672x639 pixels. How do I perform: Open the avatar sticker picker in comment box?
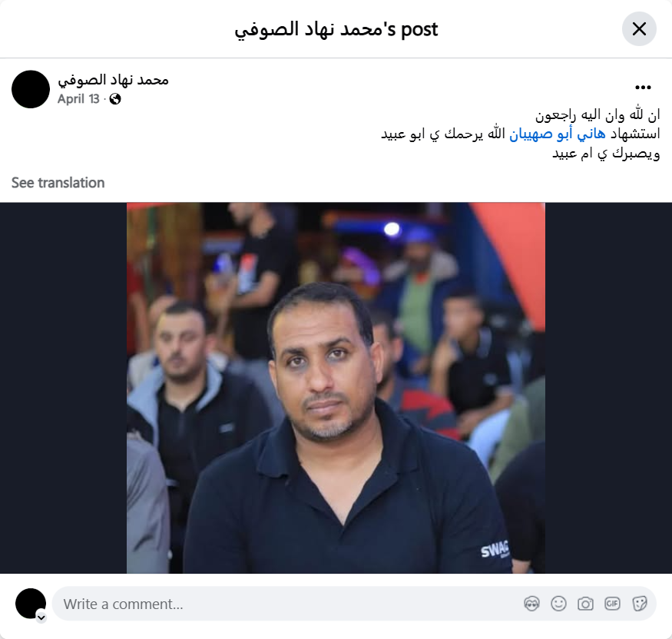coord(531,604)
